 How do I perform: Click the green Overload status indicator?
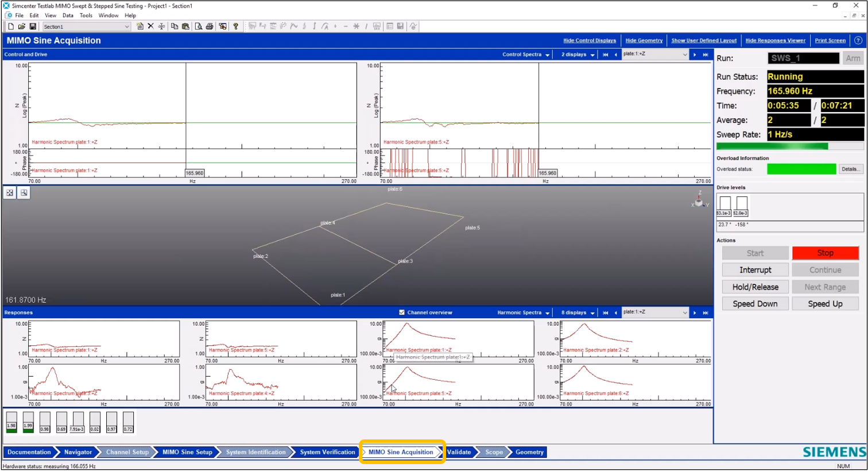[x=801, y=169]
